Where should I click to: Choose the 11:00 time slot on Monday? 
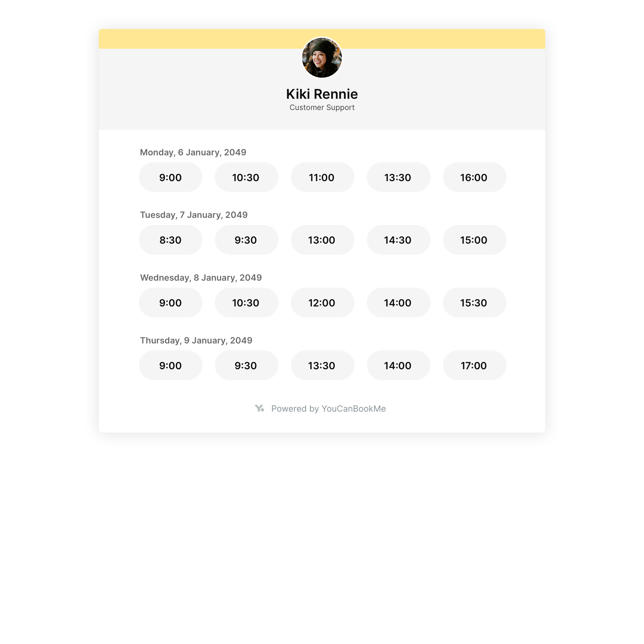(322, 177)
